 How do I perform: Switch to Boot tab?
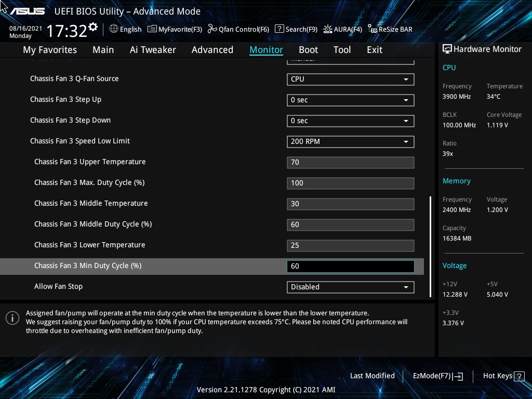(309, 50)
